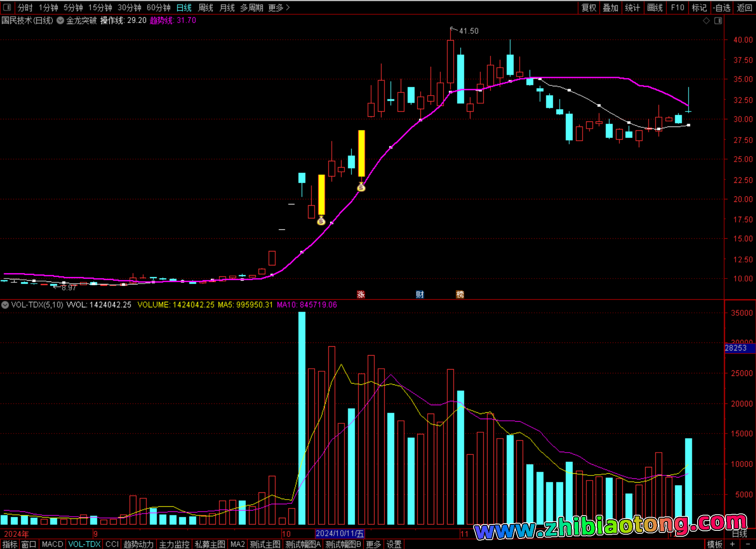Click the blue 财 marker icon
Viewport: 756px width, 549px height.
coord(419,295)
